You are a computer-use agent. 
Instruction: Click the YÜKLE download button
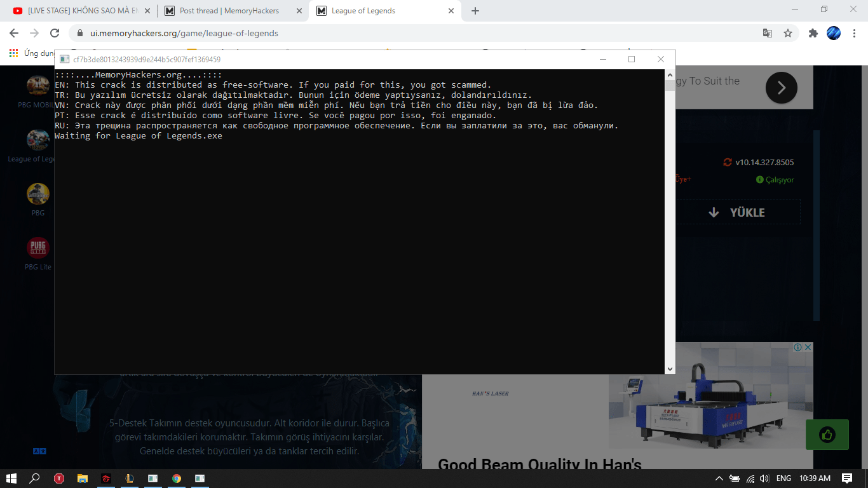[x=737, y=212]
